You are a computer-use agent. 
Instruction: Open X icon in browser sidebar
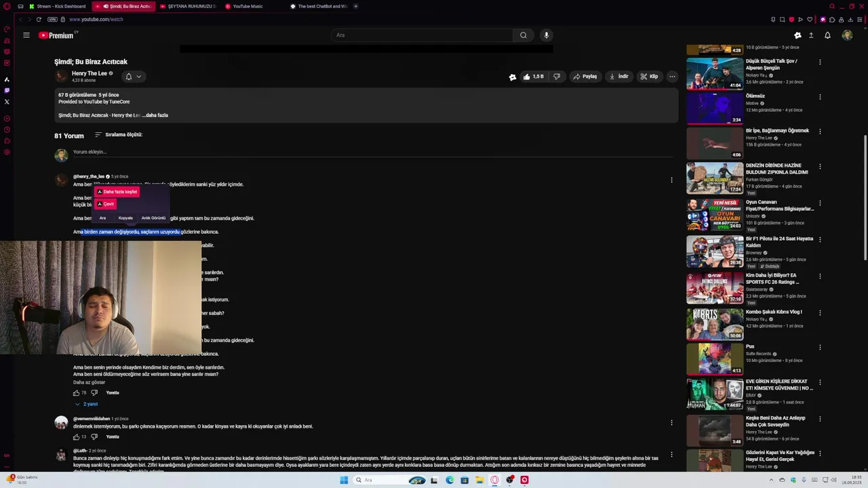(7, 102)
